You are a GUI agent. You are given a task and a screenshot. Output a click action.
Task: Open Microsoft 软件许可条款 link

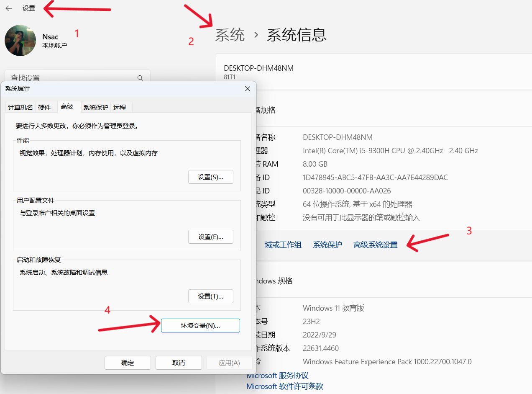(284, 386)
